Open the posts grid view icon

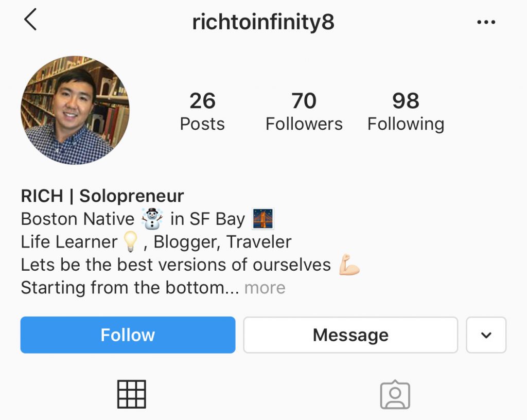tap(132, 394)
